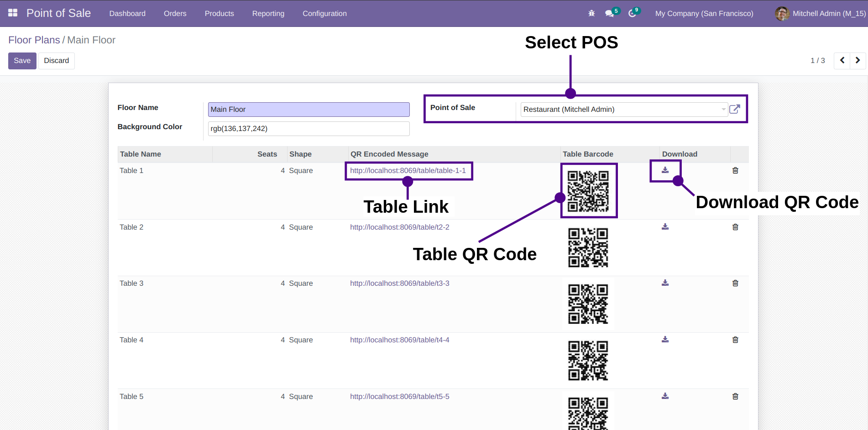Go to previous floor plan record
This screenshot has height=430, width=868.
tap(842, 60)
